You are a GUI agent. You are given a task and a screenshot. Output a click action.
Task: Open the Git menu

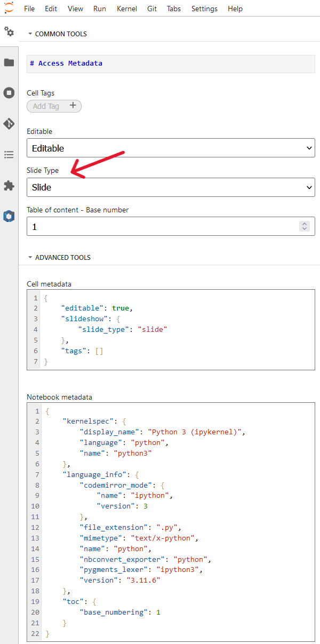pos(152,9)
